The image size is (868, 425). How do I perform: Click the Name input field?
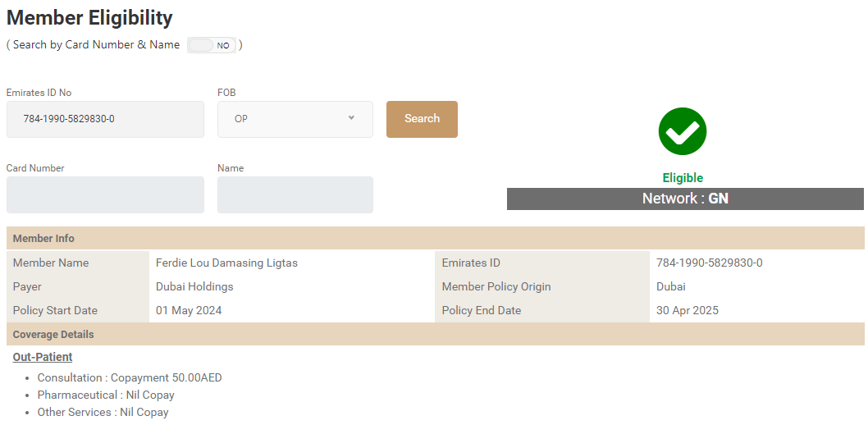pyautogui.click(x=295, y=194)
